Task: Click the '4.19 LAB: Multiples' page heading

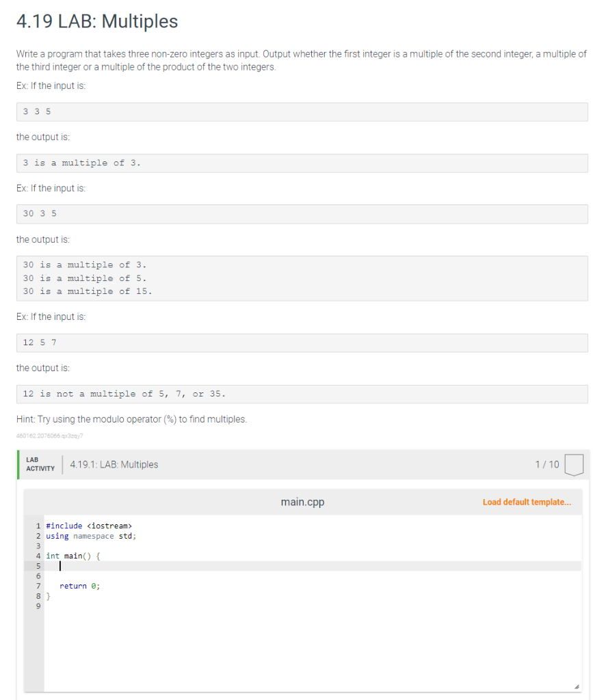Action: [x=97, y=21]
